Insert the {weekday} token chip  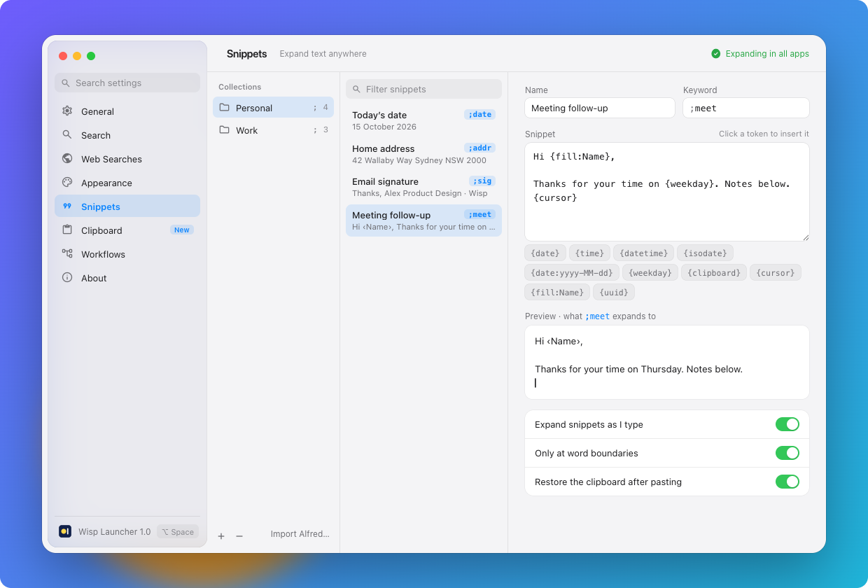(650, 272)
